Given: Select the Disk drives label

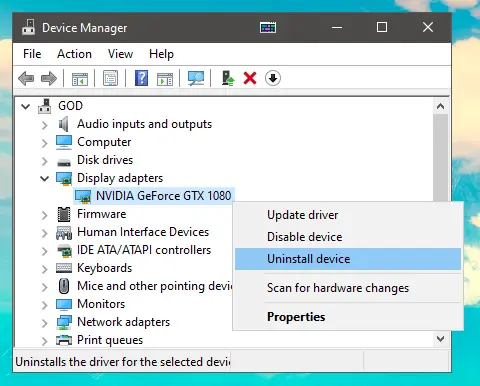Looking at the screenshot, I should point(105,160).
